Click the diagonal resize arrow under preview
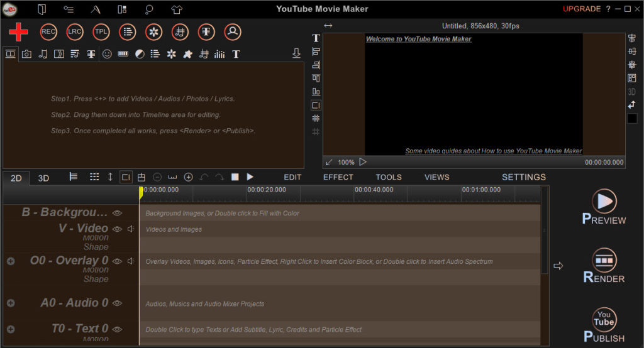 pyautogui.click(x=329, y=162)
